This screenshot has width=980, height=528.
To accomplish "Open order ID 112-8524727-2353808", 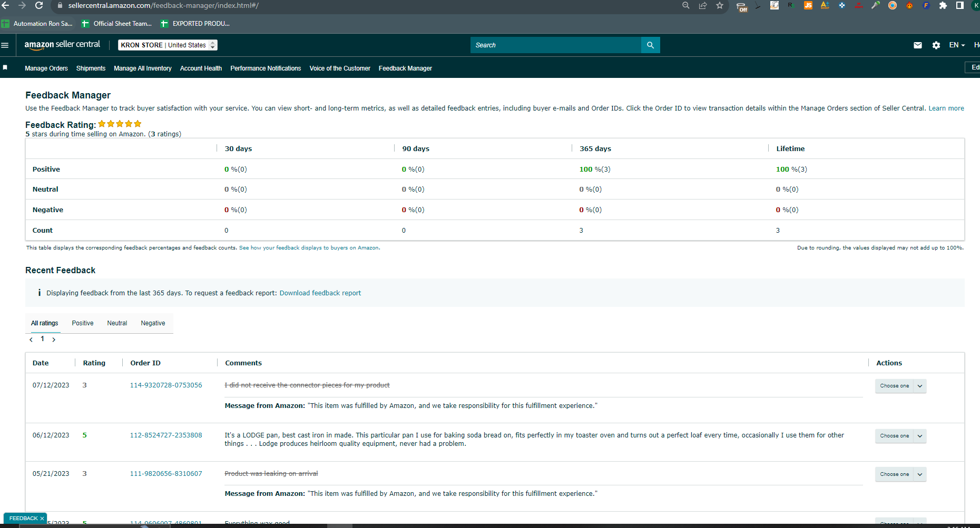I will point(166,435).
